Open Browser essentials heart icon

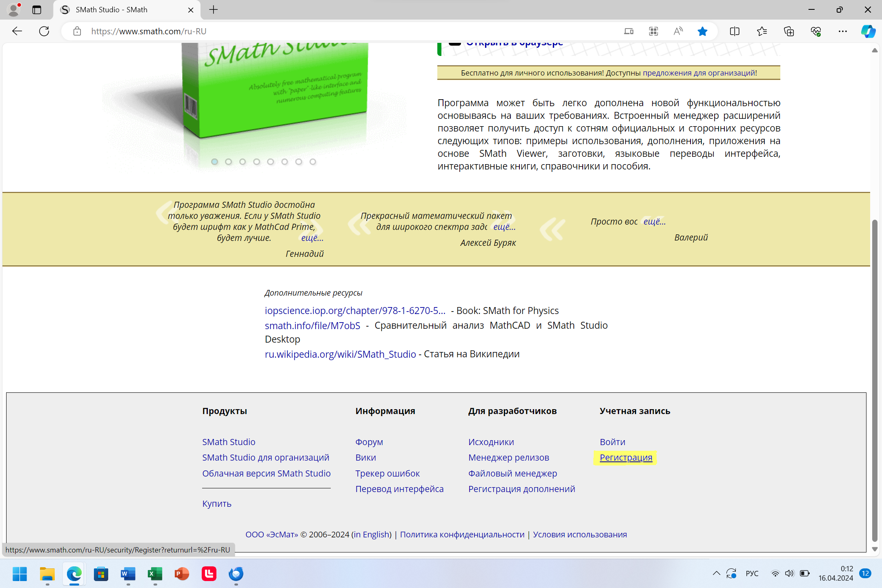click(x=816, y=31)
